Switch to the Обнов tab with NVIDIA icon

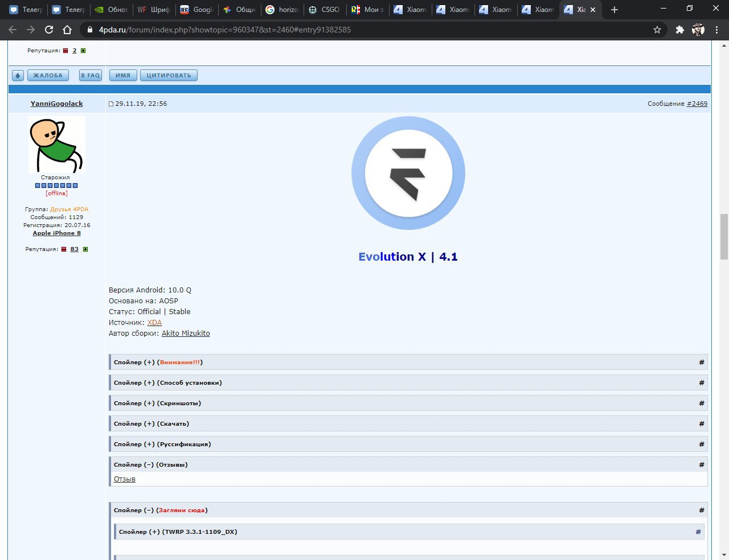click(111, 10)
